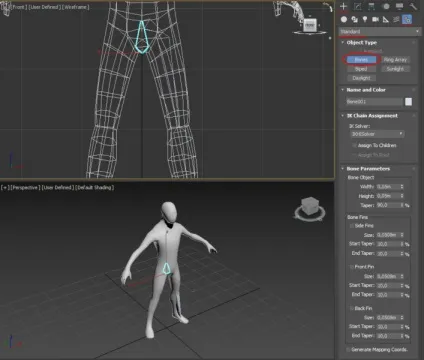Enable Front Fin checkbox
This screenshot has height=360, width=424.
351,267
